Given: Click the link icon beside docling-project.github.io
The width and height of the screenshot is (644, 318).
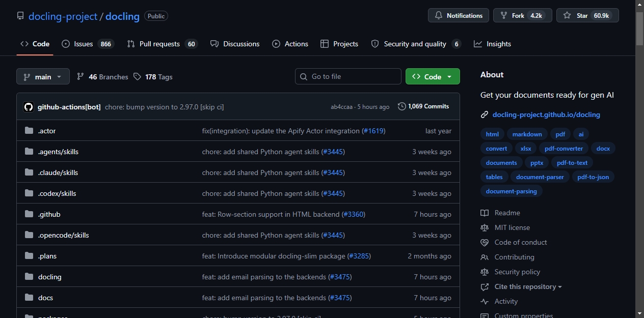Looking at the screenshot, I should coord(485,115).
